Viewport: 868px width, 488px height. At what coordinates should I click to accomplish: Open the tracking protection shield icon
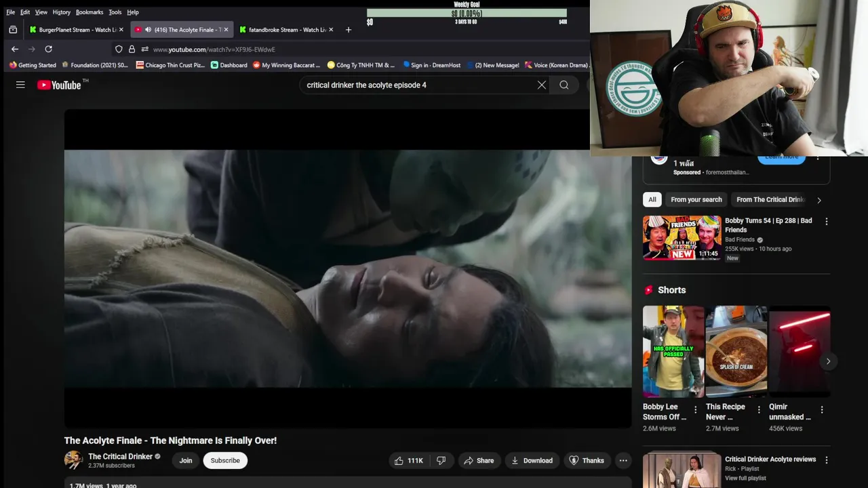[x=119, y=49]
